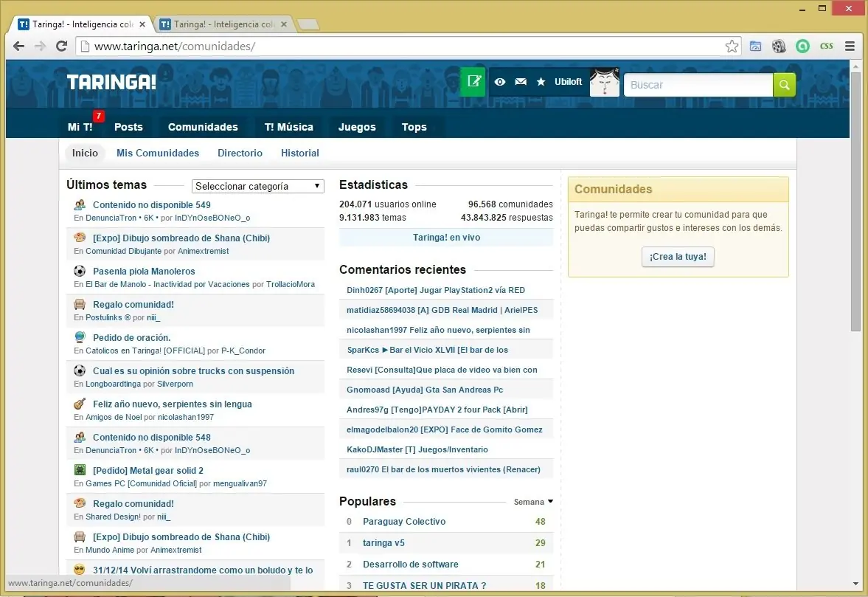Click the star favorites icon in header
The width and height of the screenshot is (868, 597).
541,82
